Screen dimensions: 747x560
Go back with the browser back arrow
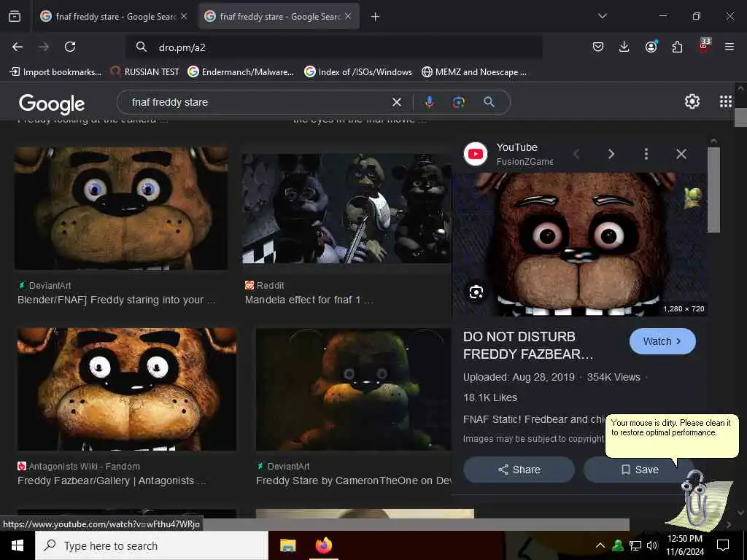point(18,47)
